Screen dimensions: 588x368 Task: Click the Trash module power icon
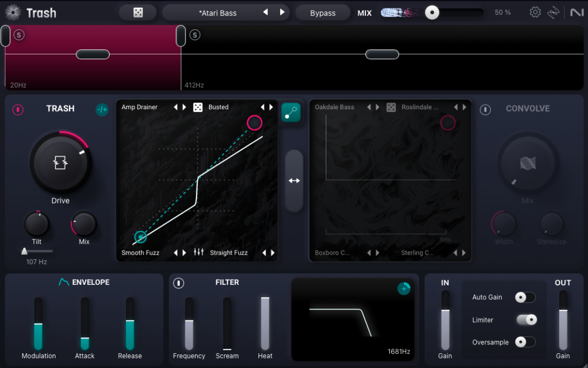tap(18, 110)
